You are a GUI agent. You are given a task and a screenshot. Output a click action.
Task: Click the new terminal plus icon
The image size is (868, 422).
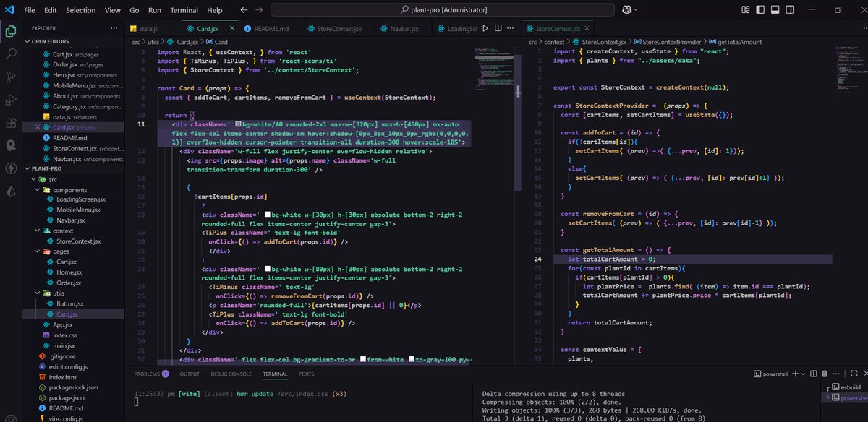point(794,374)
